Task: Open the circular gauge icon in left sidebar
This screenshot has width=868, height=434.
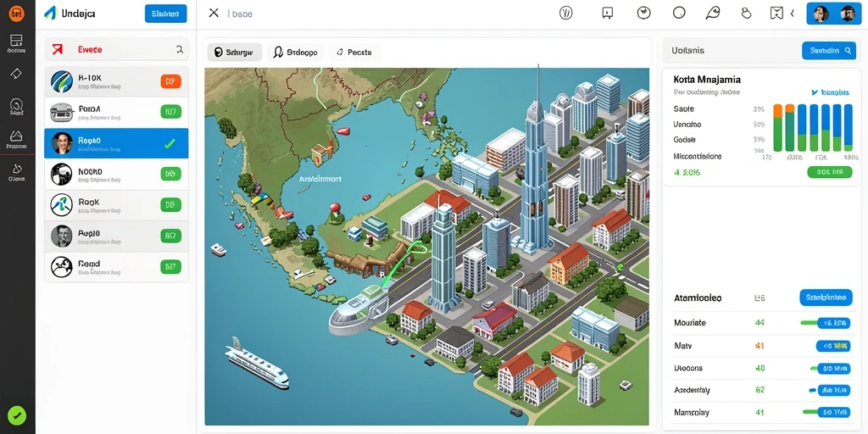Action: [x=16, y=104]
